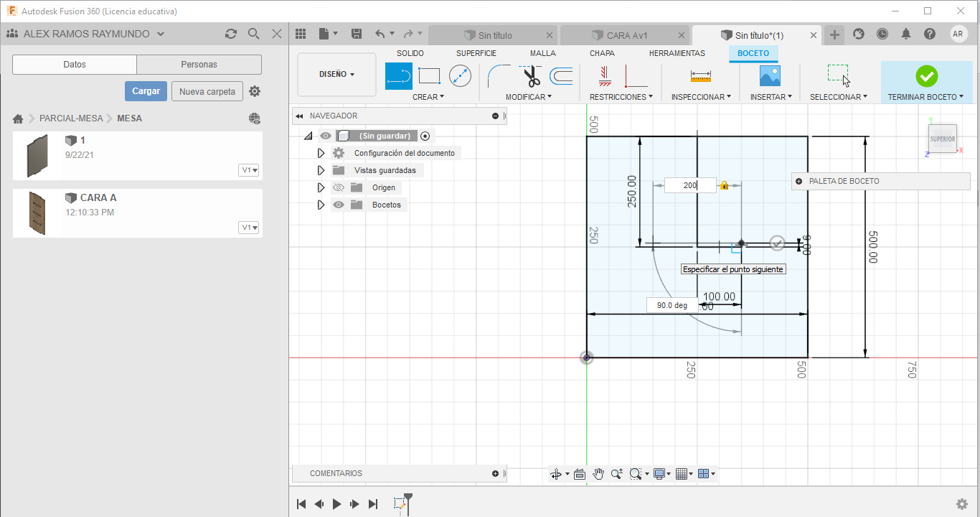Screen dimensions: 980x517
Task: Click the Insert image icon
Action: click(x=770, y=76)
